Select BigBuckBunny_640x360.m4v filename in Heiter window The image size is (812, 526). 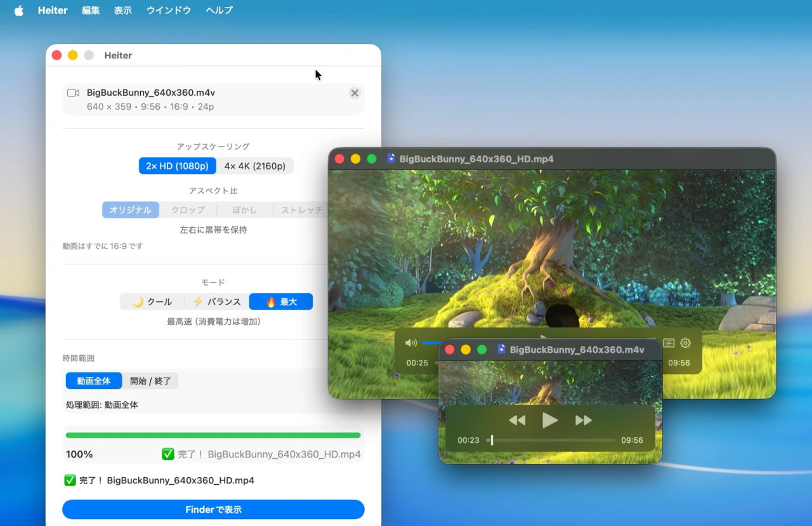pos(151,93)
